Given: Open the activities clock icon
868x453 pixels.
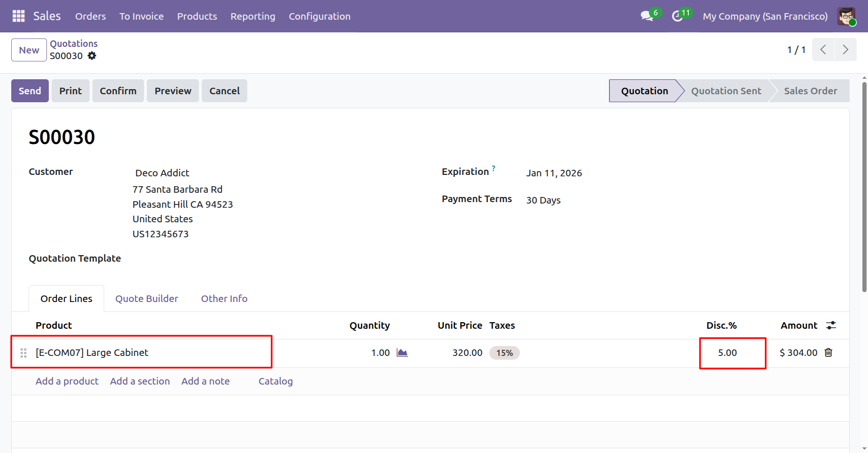Looking at the screenshot, I should point(677,16).
